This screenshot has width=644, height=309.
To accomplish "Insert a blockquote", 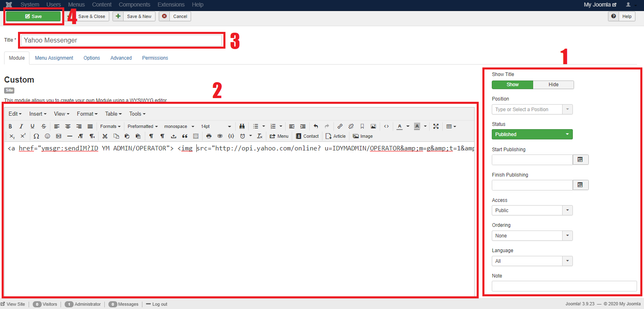I will click(x=185, y=136).
